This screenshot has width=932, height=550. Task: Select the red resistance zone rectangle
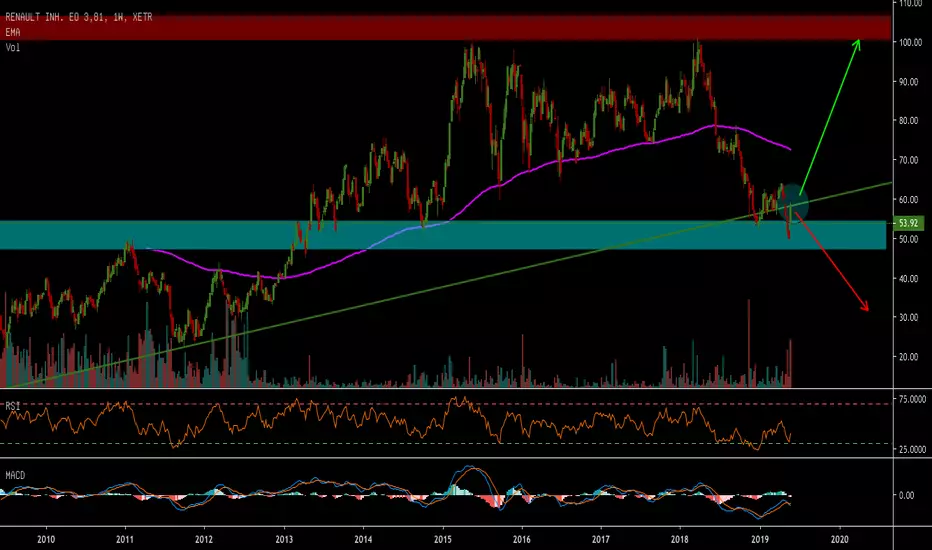click(445, 28)
